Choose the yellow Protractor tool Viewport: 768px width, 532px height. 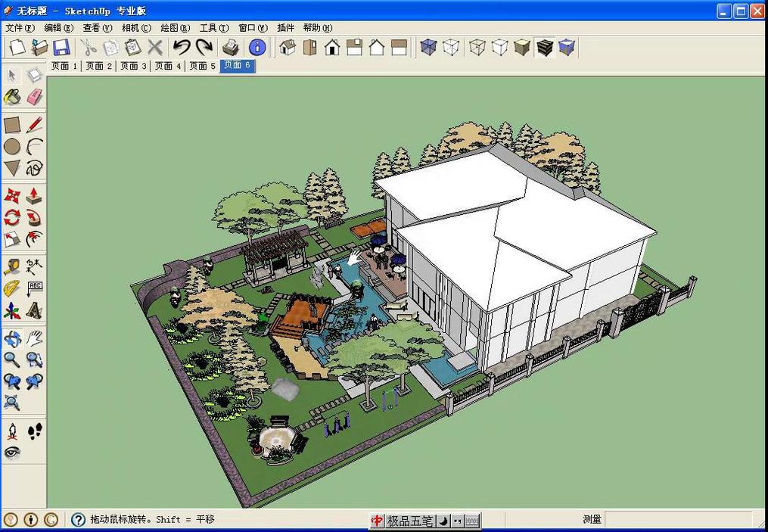click(x=12, y=288)
